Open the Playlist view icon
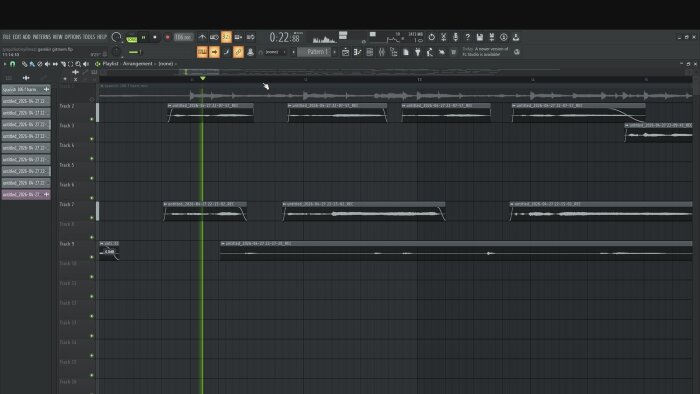 pos(346,52)
